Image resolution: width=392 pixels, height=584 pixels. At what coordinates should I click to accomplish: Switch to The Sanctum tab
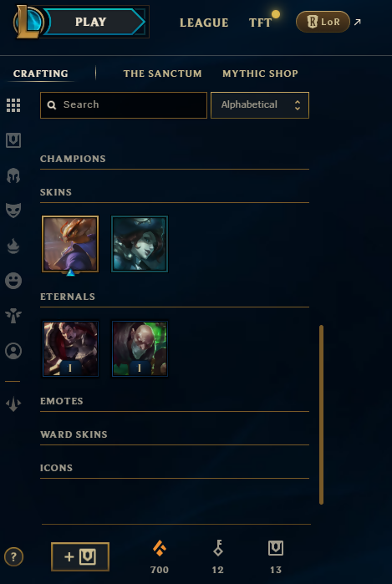162,74
